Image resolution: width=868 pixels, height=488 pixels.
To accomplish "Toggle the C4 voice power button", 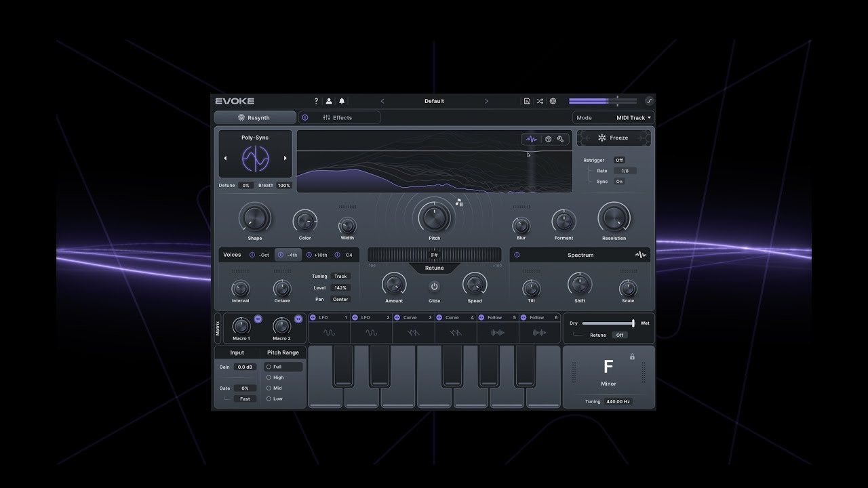I will pos(337,255).
